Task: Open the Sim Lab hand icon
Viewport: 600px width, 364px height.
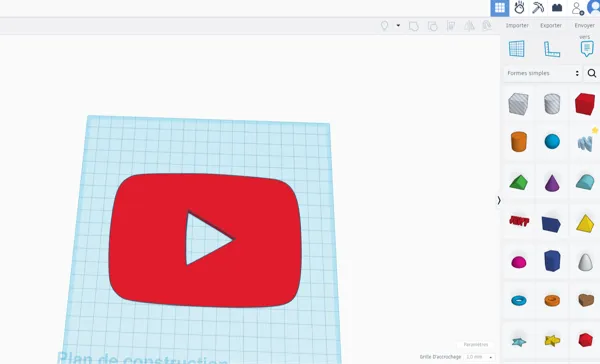Action: [x=519, y=8]
